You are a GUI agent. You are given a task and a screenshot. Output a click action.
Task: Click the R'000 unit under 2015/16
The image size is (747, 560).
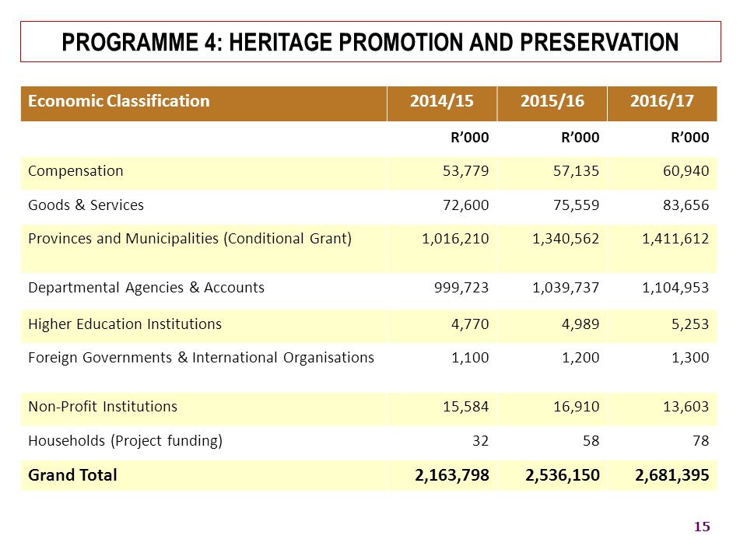(x=580, y=138)
